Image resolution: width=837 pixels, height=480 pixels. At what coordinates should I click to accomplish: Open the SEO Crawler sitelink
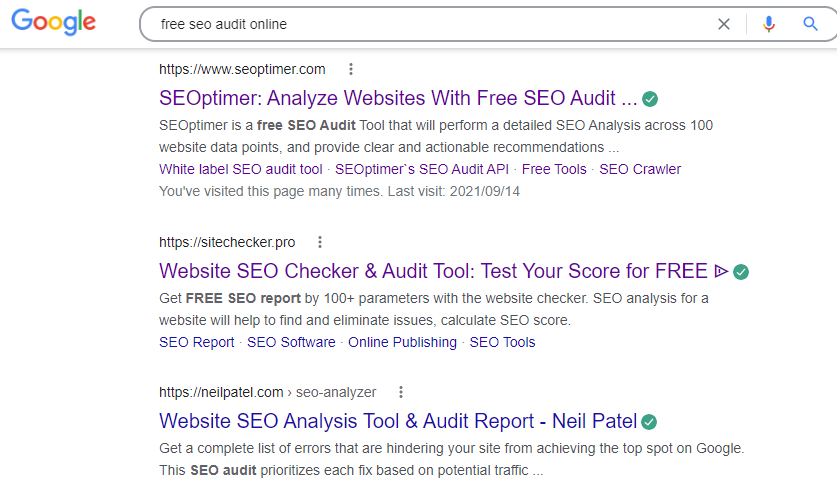640,169
